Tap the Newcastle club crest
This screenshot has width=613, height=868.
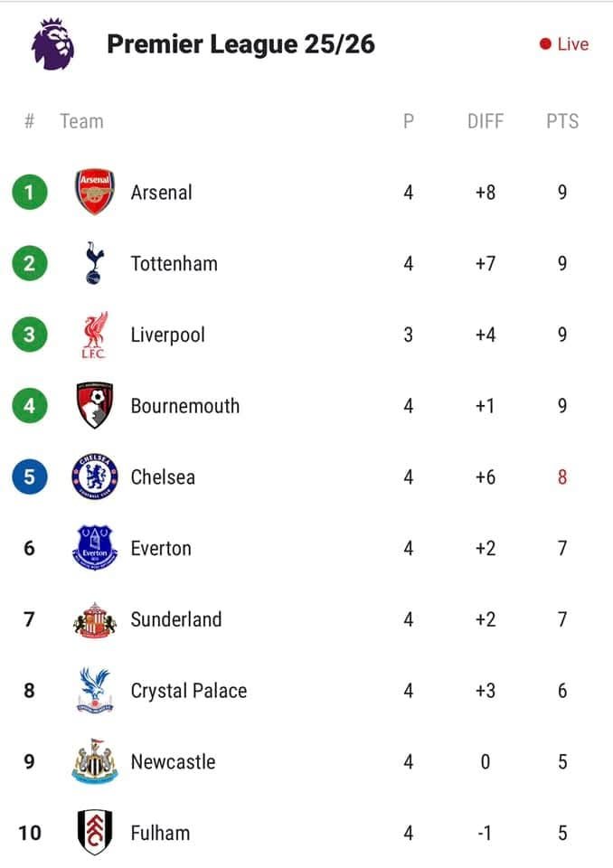[x=94, y=761]
